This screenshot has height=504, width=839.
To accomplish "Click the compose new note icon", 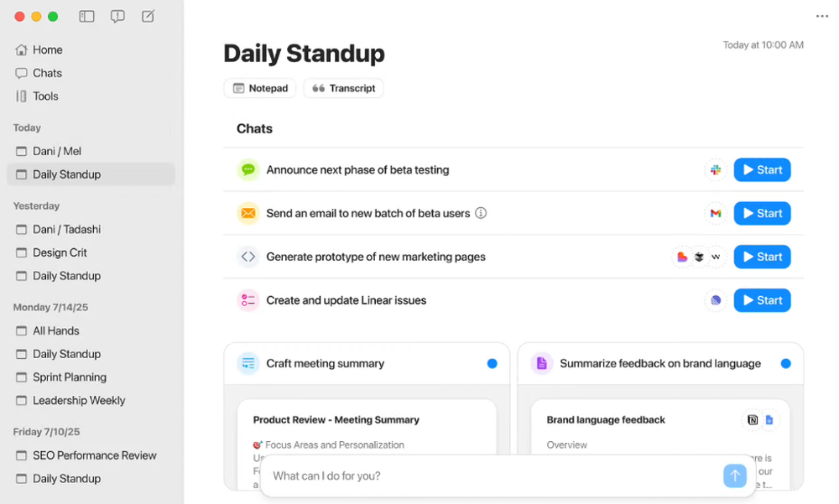I will coord(148,16).
